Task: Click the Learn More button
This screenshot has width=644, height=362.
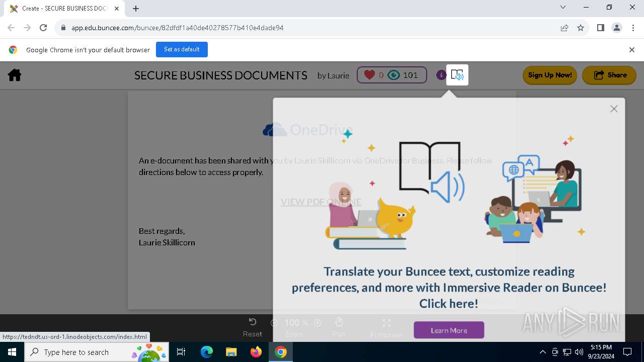Action: [x=449, y=330]
